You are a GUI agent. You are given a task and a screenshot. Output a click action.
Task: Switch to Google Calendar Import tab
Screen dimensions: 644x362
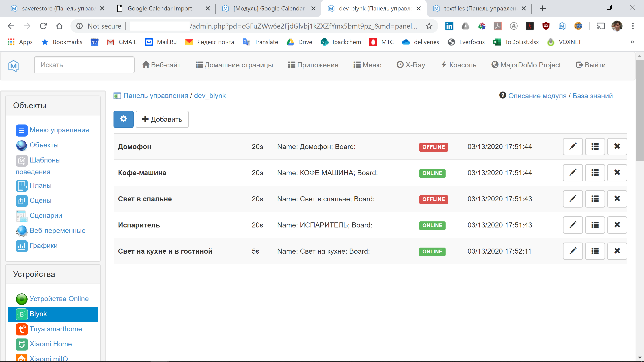tap(160, 8)
